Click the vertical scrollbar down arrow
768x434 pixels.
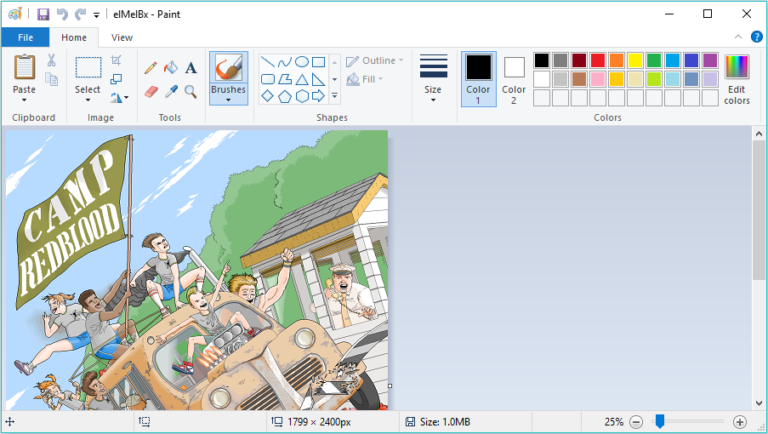759,403
